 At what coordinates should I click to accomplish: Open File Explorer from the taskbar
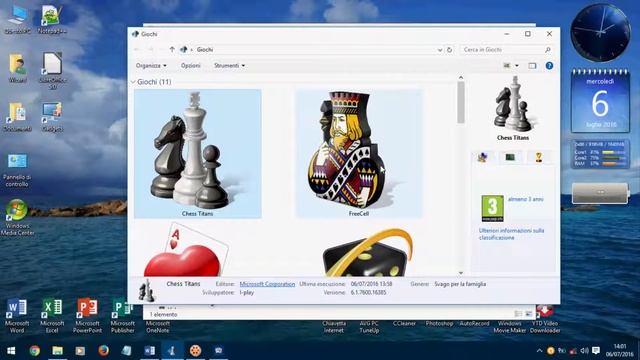click(58, 351)
